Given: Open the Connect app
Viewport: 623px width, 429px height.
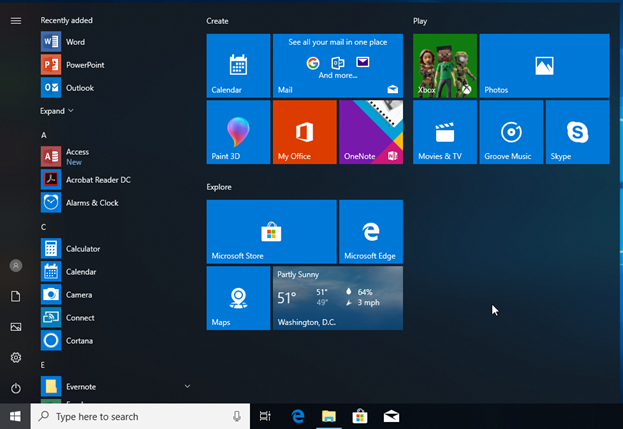Looking at the screenshot, I should (x=115, y=318).
